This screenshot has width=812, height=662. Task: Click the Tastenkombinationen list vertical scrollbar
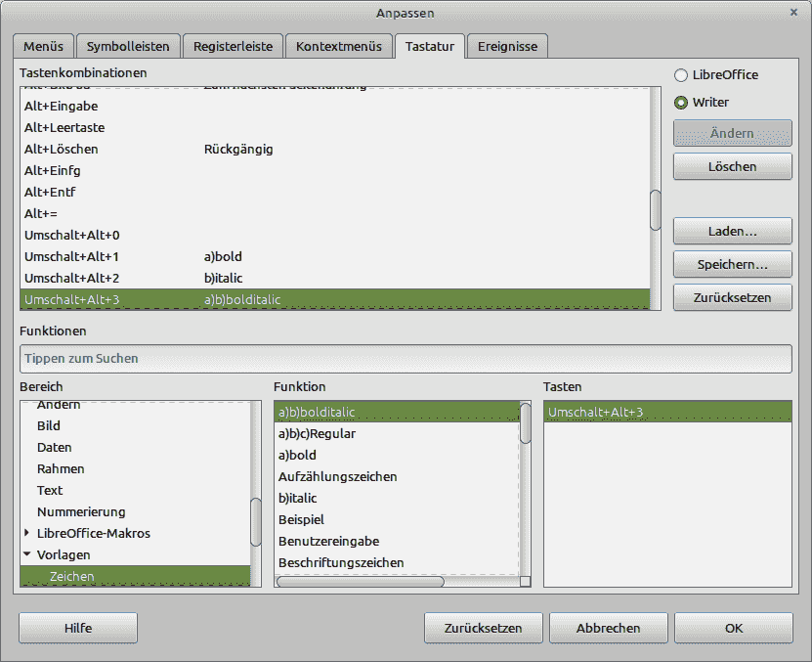point(655,209)
